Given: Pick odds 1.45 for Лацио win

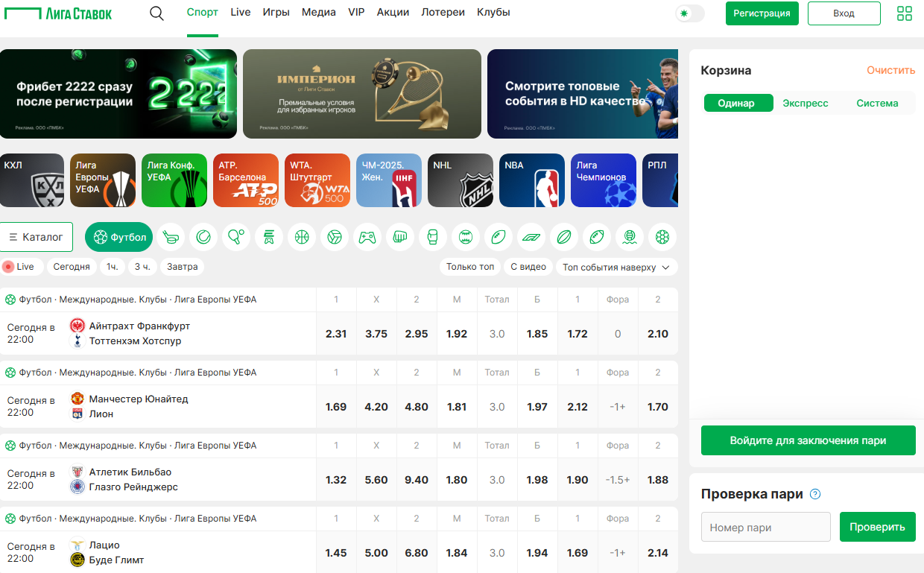Looking at the screenshot, I should pos(336,553).
